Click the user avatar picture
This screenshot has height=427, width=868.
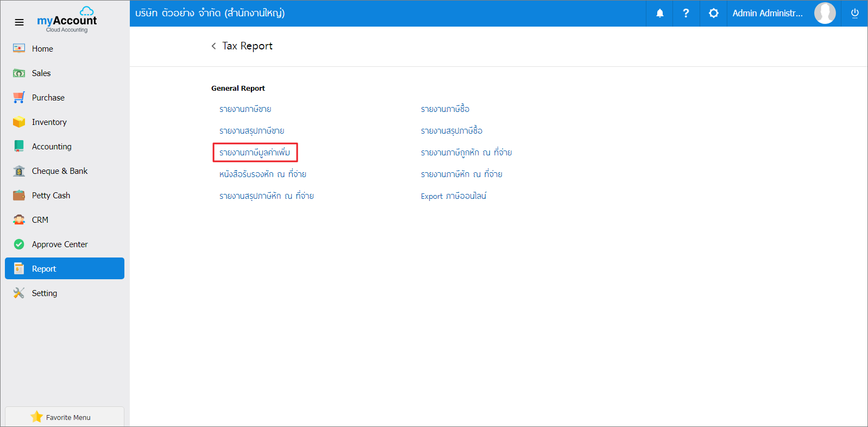tap(825, 13)
